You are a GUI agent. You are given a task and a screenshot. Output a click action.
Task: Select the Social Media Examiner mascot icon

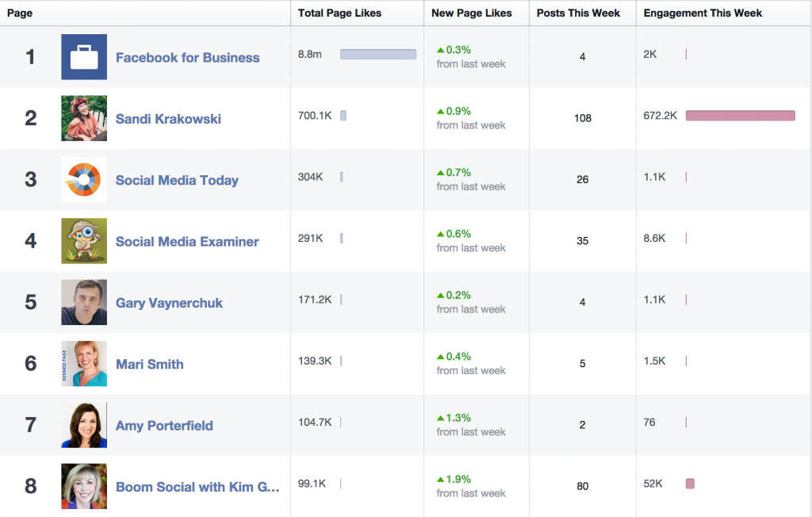click(83, 241)
